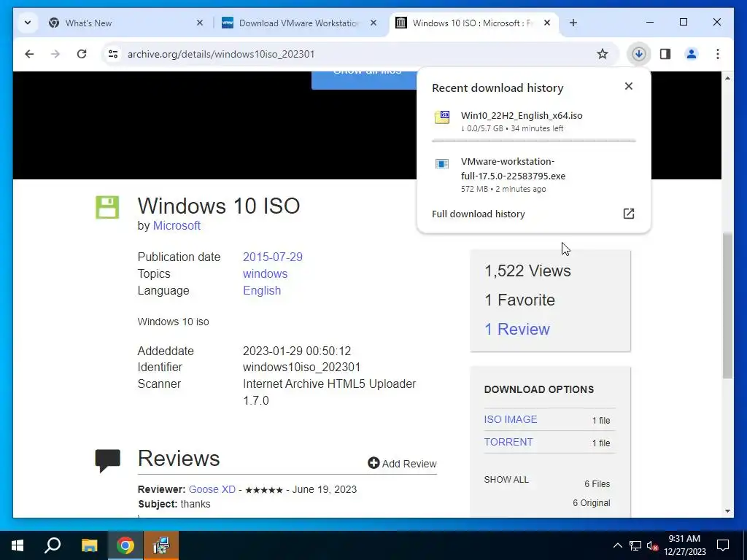Open taskbar search magnifier
Image resolution: width=747 pixels, height=560 pixels.
coord(53,545)
